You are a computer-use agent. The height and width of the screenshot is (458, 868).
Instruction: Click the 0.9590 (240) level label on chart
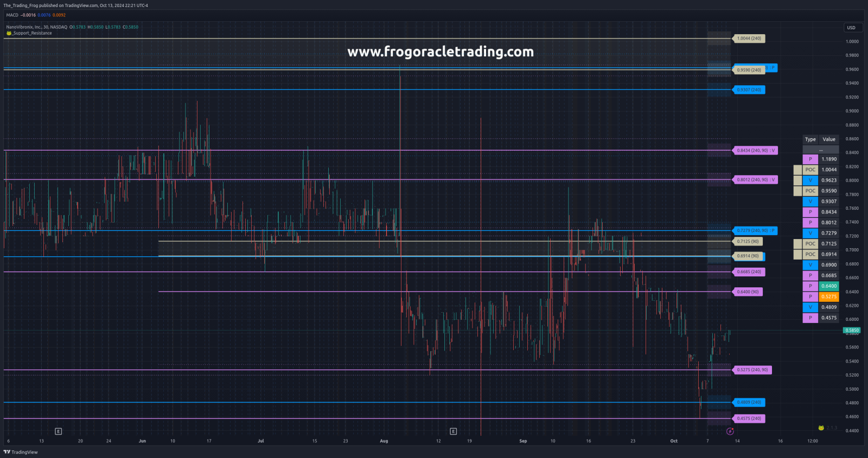click(749, 70)
